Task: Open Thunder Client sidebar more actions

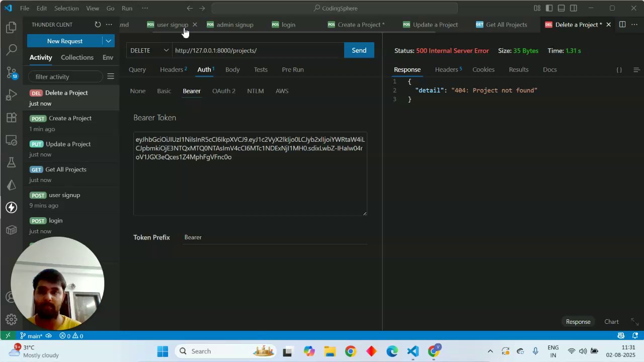Action: [109, 25]
